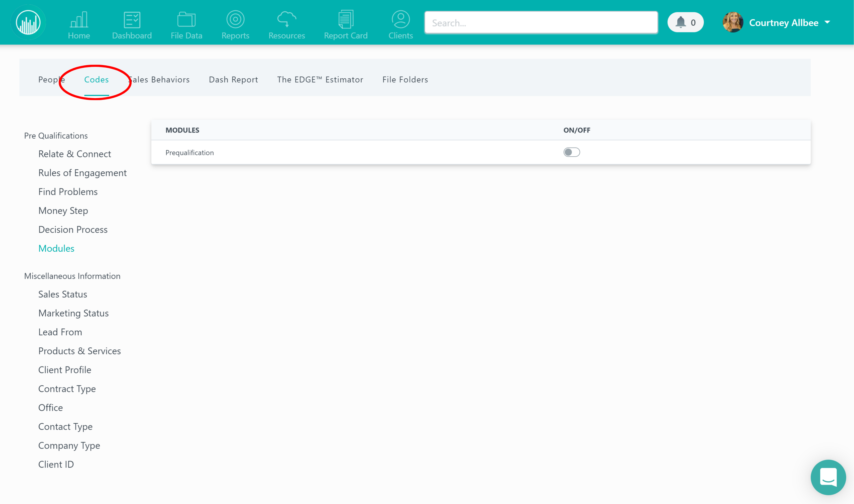
Task: Open the Report Card document icon
Action: coord(345,19)
